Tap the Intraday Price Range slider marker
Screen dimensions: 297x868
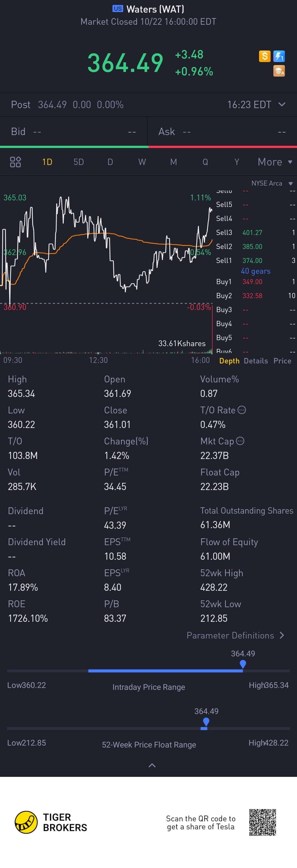(x=243, y=664)
